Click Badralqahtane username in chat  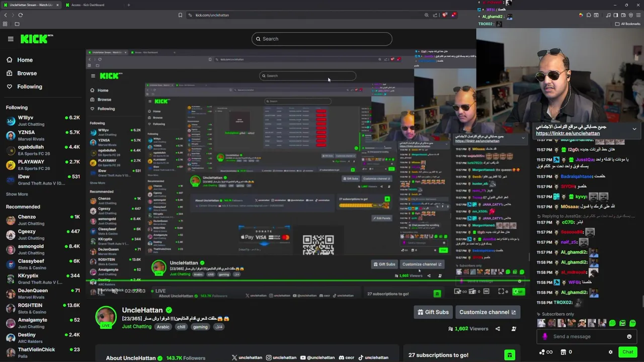coord(577,176)
